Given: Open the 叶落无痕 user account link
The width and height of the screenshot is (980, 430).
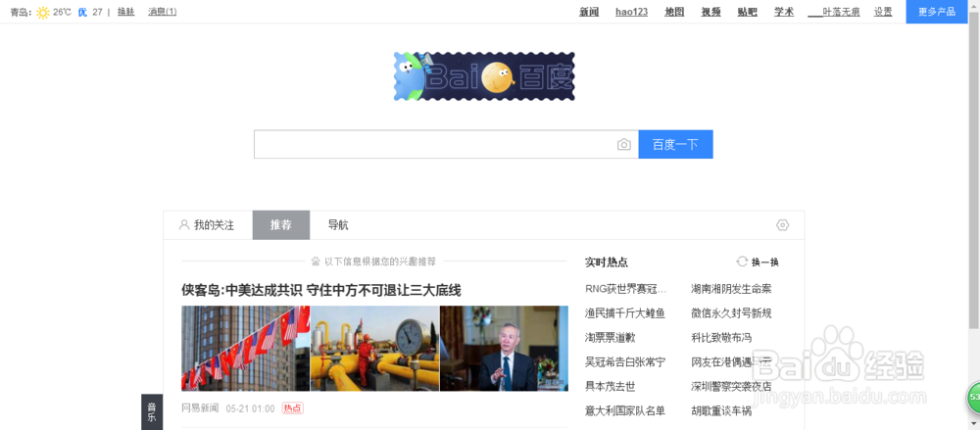Looking at the screenshot, I should coord(834,12).
